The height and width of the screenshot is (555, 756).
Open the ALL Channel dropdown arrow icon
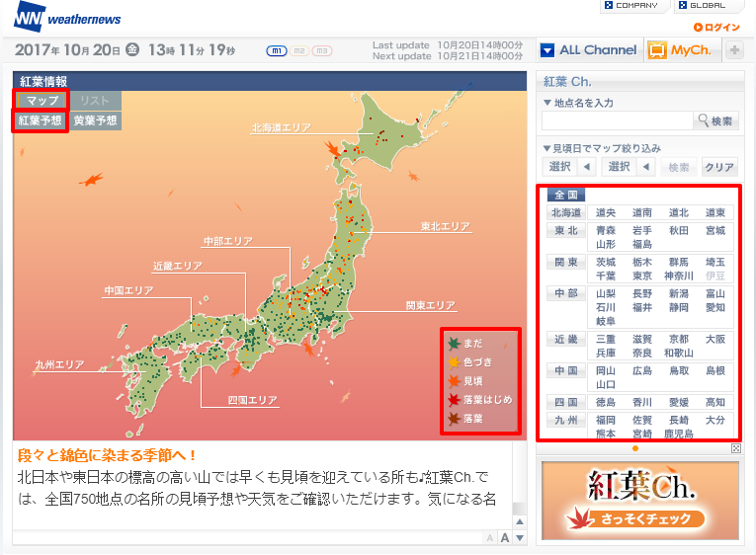(x=547, y=50)
